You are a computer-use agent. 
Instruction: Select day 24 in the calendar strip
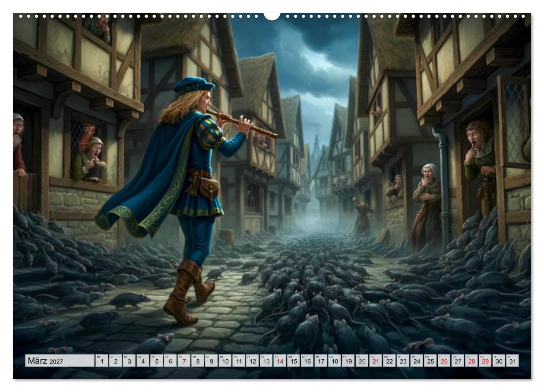tap(416, 361)
